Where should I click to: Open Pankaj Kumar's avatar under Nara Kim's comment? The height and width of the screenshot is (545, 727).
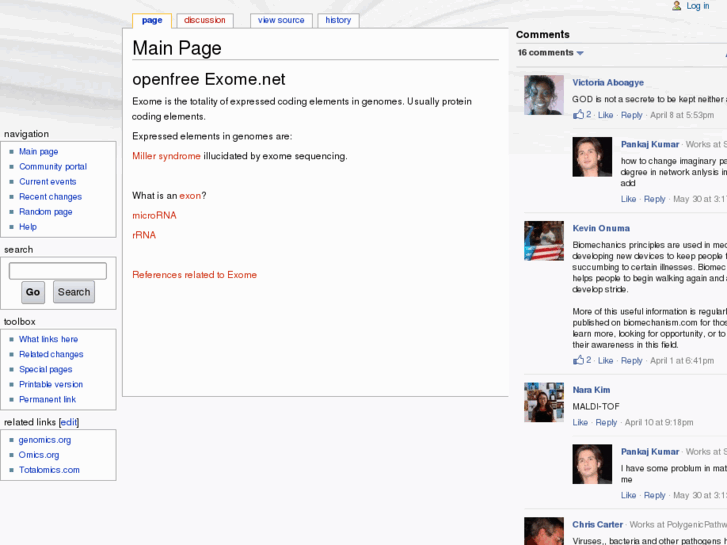(x=592, y=464)
